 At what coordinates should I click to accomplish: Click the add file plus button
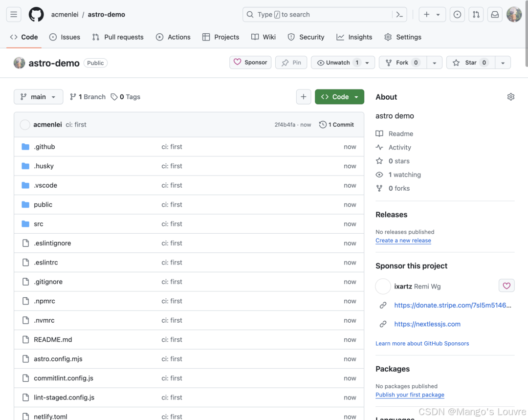(303, 97)
